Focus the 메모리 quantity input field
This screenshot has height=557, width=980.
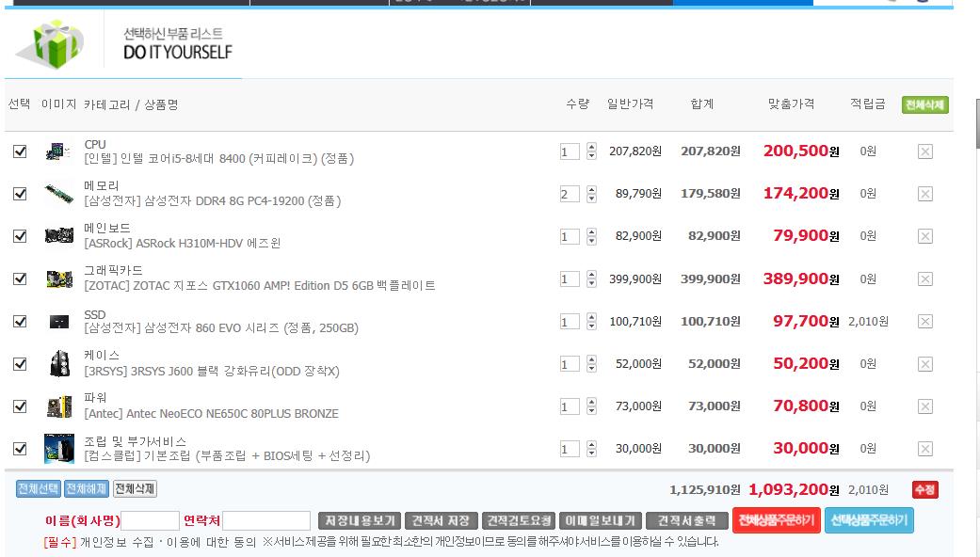click(x=570, y=194)
